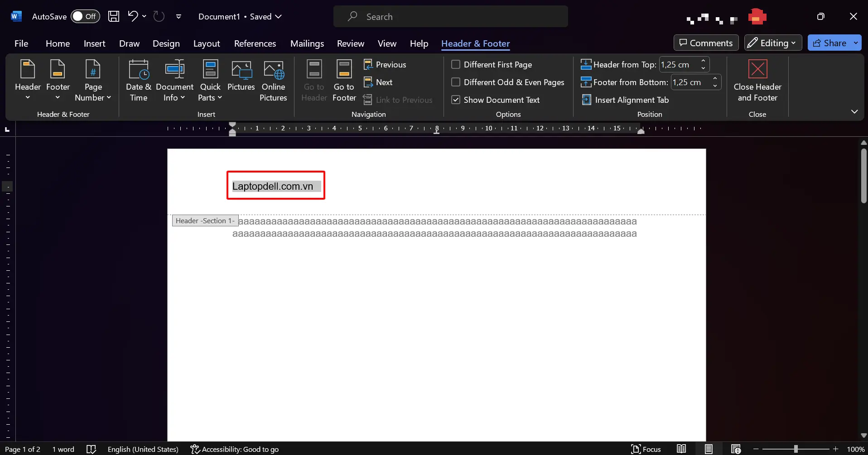Customize Quick Access Toolbar dropdown
868x455 pixels.
pos(179,17)
